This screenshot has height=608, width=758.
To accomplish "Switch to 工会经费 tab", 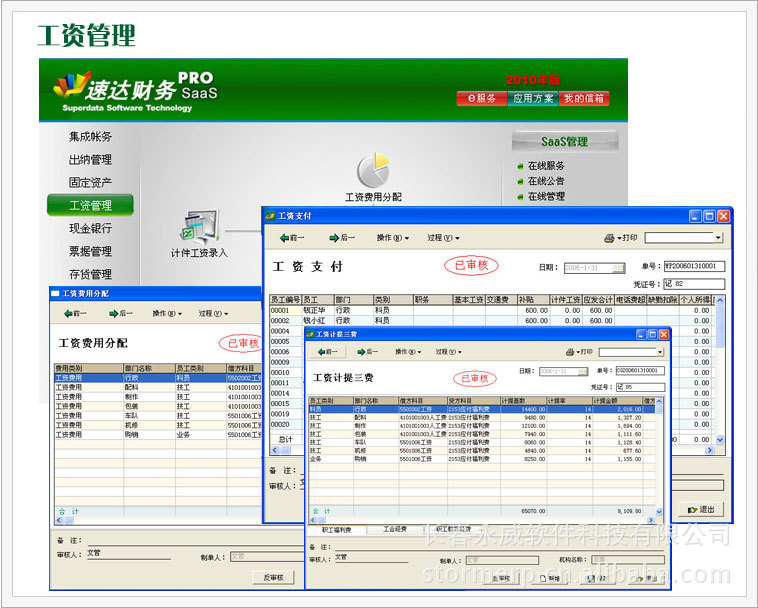I will 395,529.
